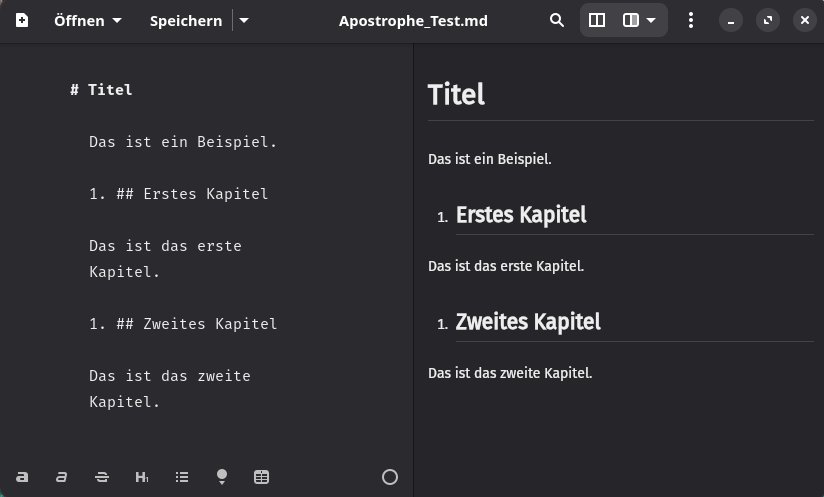Click the '# Titel' line in editor

pyautogui.click(x=101, y=90)
